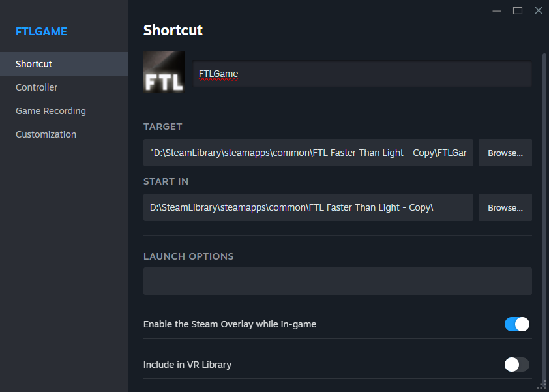Screen dimensions: 549x392
Task: Click into the Target path field
Action: tap(308, 153)
